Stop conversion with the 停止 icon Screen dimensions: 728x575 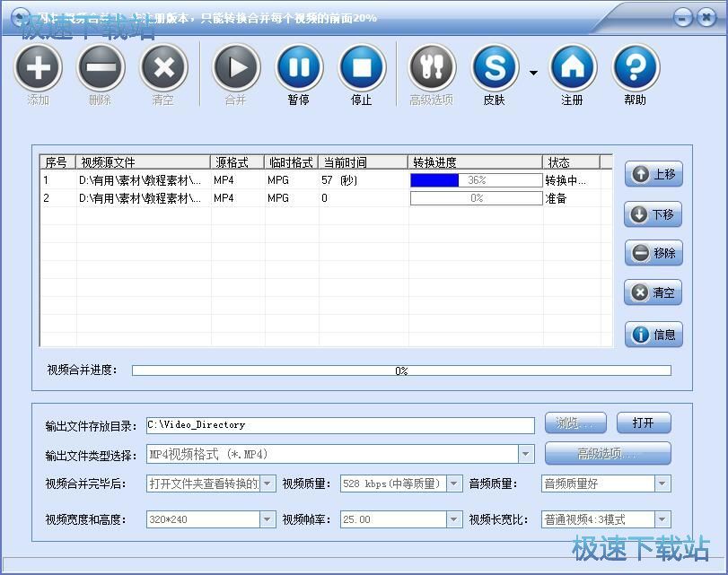[361, 68]
